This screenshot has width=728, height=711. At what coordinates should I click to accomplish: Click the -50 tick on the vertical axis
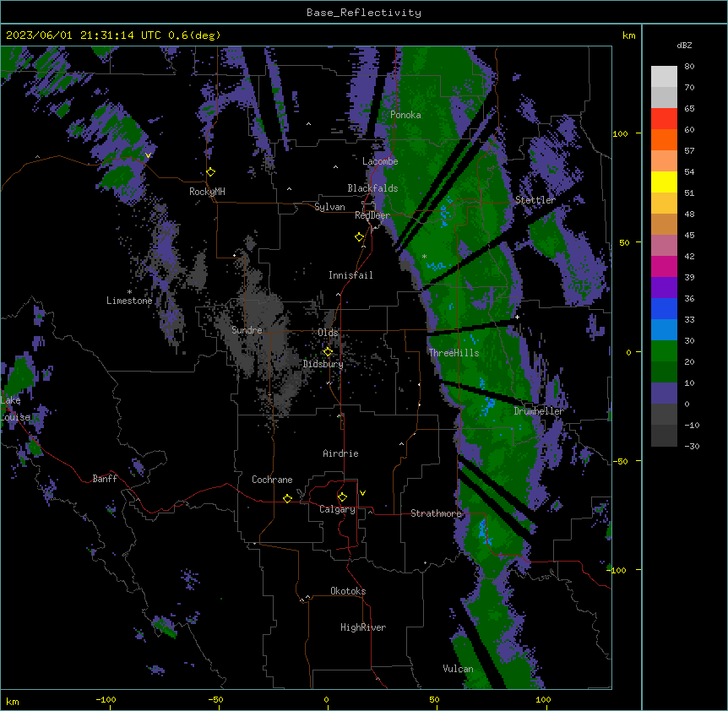(x=620, y=461)
